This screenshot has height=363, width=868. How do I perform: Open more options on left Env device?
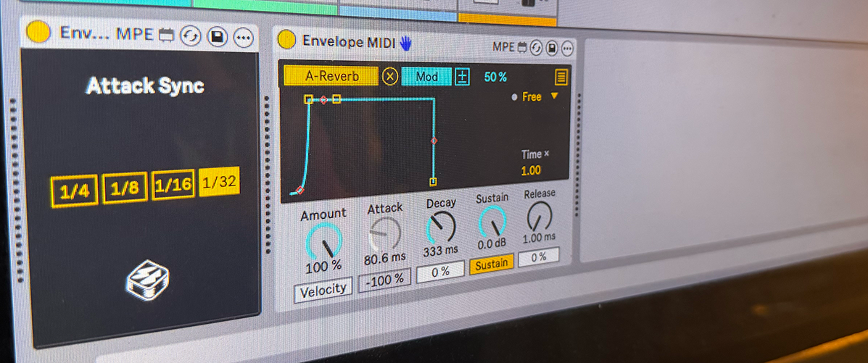tap(243, 38)
